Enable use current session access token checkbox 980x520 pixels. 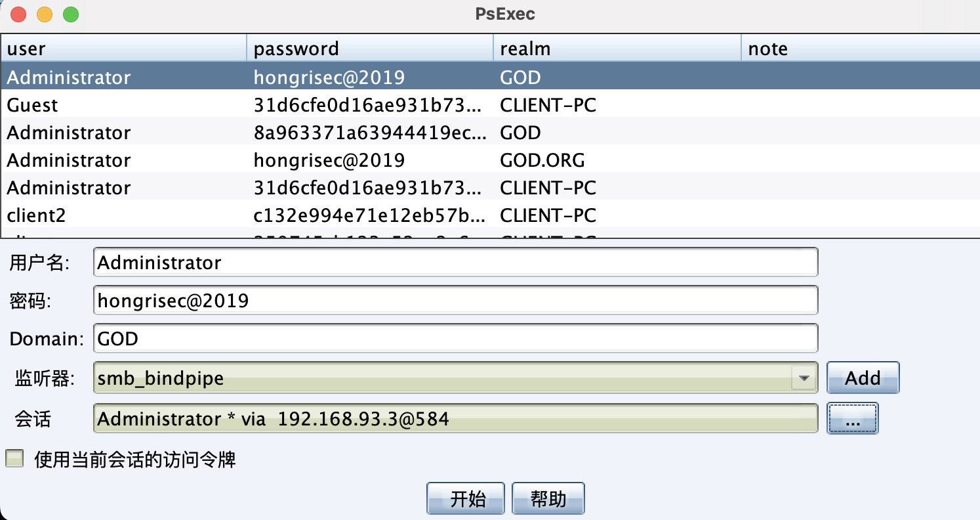pos(14,459)
